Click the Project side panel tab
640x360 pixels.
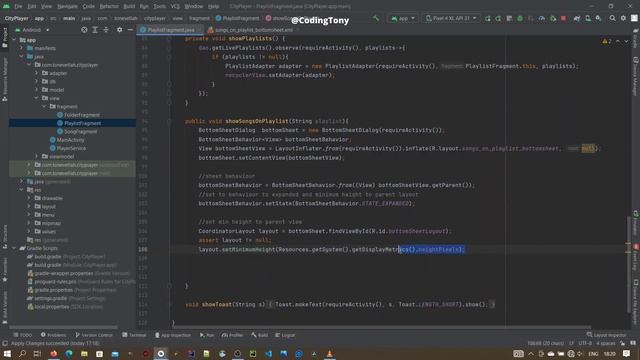(4, 38)
